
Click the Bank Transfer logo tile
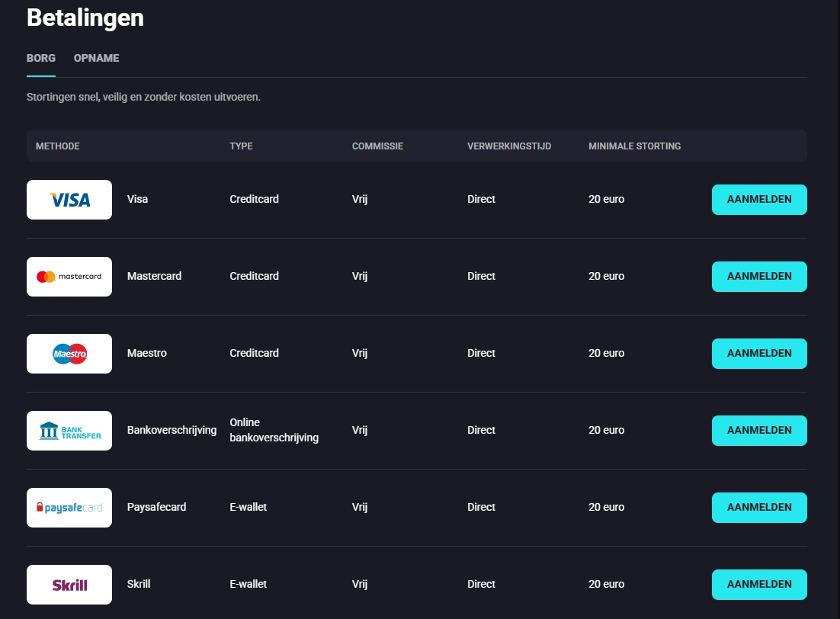point(69,431)
